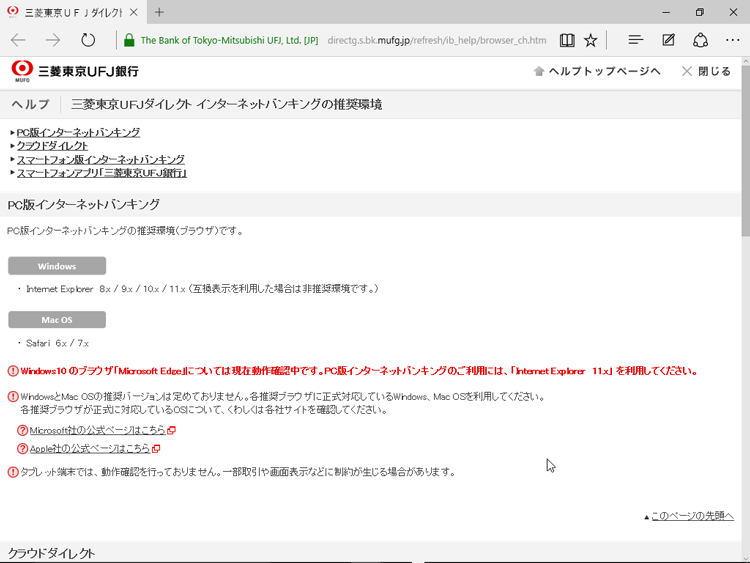Click the browser Back arrow

pyautogui.click(x=19, y=40)
